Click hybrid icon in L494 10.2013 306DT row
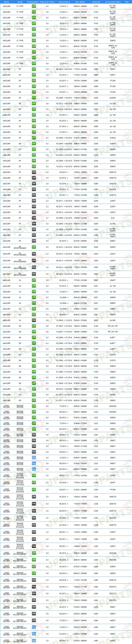The image size is (132, 644). (34, 627)
